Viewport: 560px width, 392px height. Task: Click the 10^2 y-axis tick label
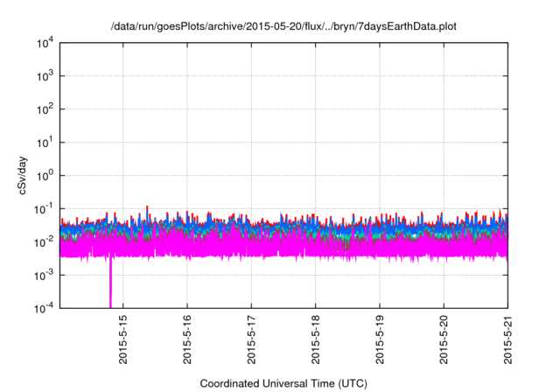point(45,109)
